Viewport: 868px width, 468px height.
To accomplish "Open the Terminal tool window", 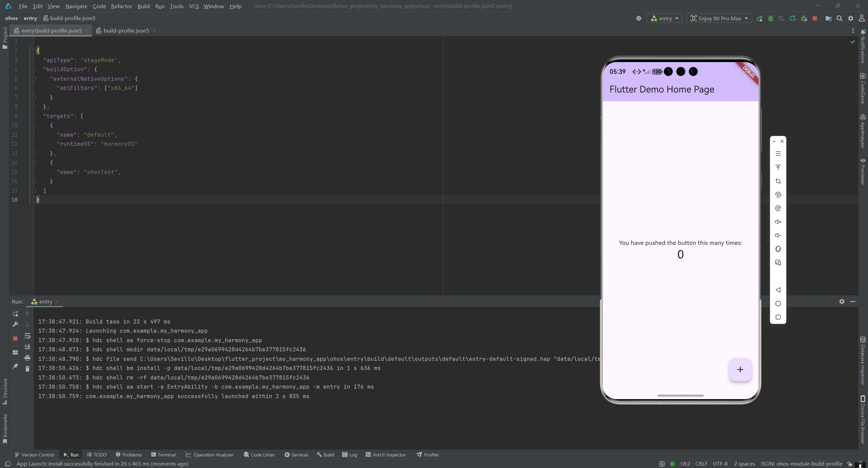I will click(163, 455).
